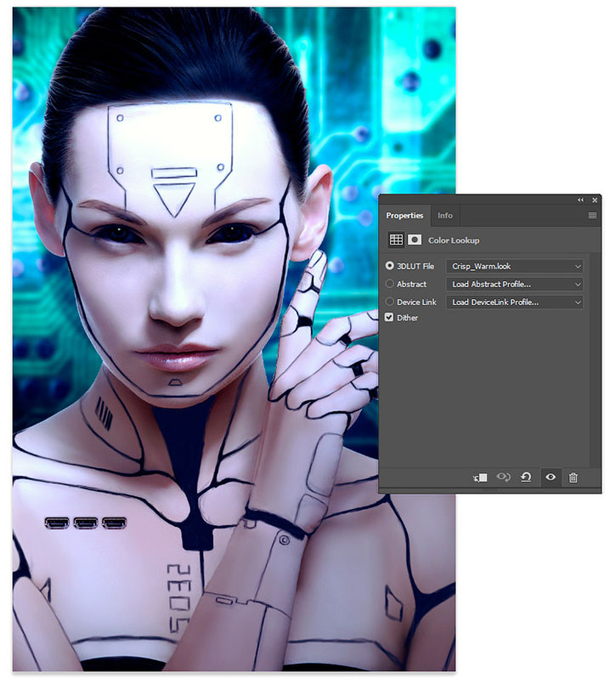Screen dimensions: 616x684
Task: Uncheck the Dither checkbox
Action: tap(389, 318)
